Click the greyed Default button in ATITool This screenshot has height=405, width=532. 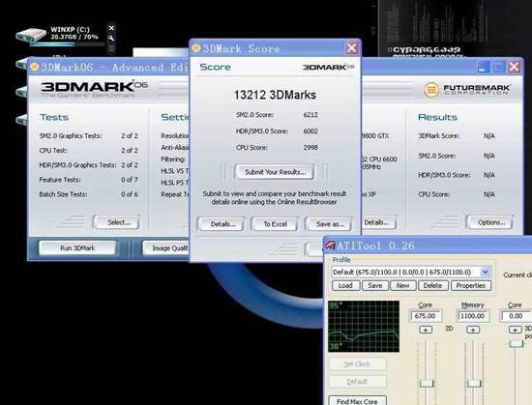(357, 382)
